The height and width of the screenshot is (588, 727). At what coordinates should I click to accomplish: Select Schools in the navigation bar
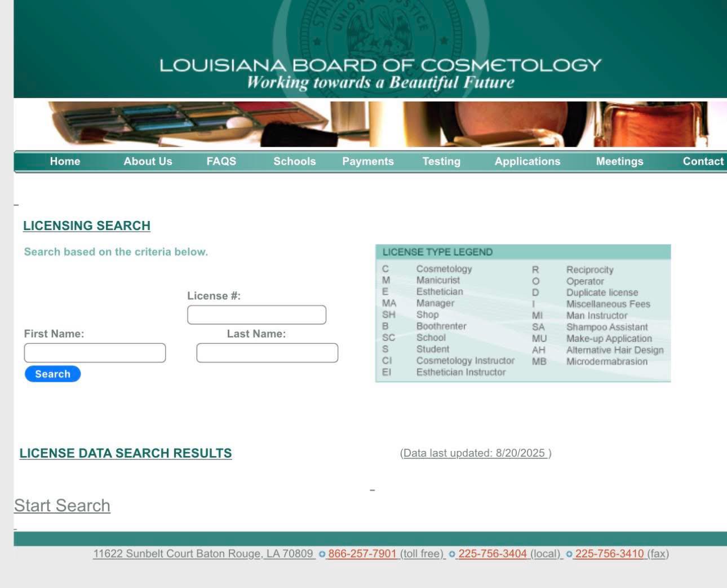point(294,161)
